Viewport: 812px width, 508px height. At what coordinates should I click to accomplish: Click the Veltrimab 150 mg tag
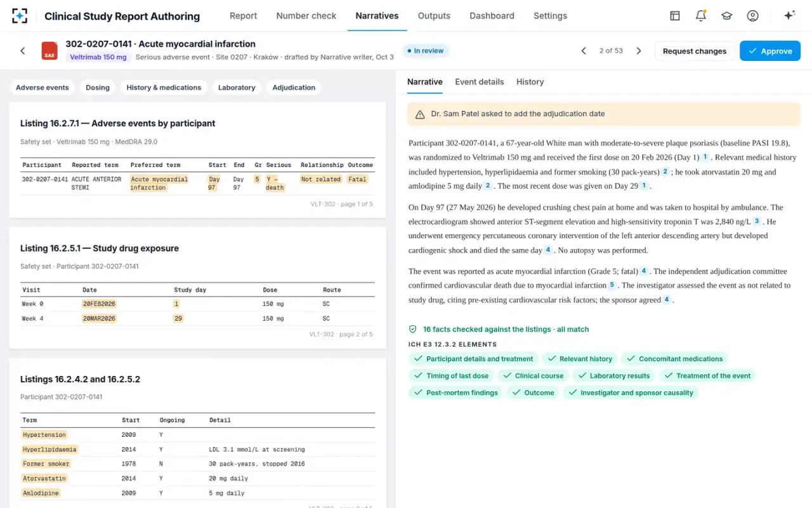(98, 57)
